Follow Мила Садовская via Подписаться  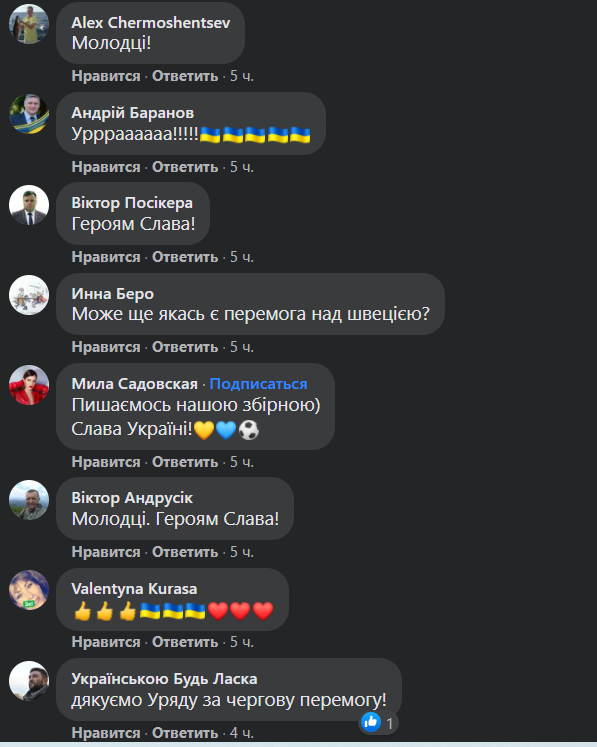(258, 384)
